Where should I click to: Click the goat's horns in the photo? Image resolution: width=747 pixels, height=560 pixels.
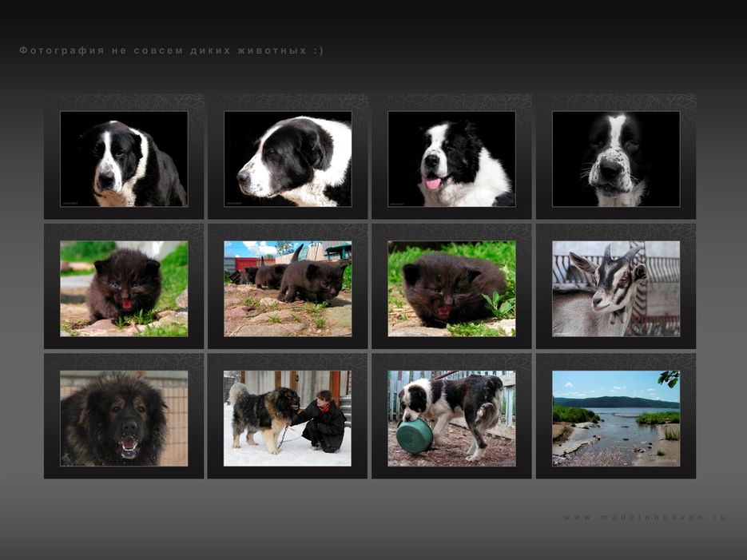point(621,253)
